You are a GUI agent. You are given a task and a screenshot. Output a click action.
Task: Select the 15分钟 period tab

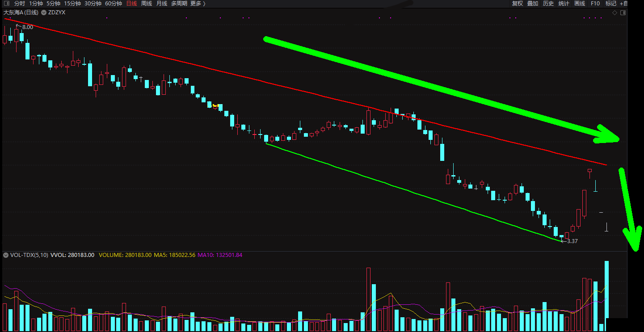coord(72,4)
